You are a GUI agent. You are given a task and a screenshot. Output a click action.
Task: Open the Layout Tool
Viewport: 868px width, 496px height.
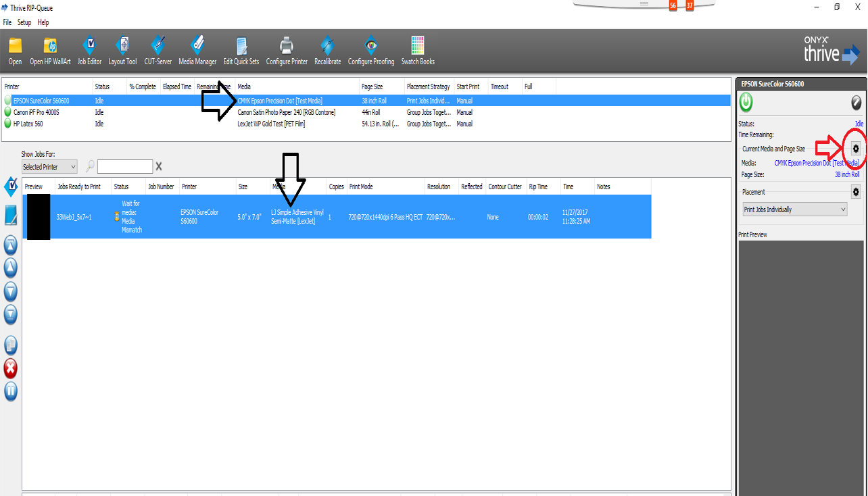click(x=122, y=51)
